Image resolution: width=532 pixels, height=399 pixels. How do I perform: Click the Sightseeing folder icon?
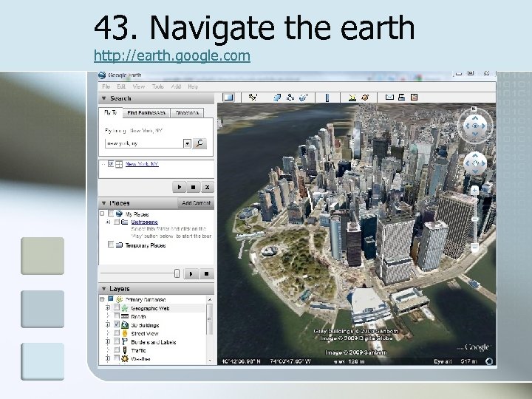[125, 222]
